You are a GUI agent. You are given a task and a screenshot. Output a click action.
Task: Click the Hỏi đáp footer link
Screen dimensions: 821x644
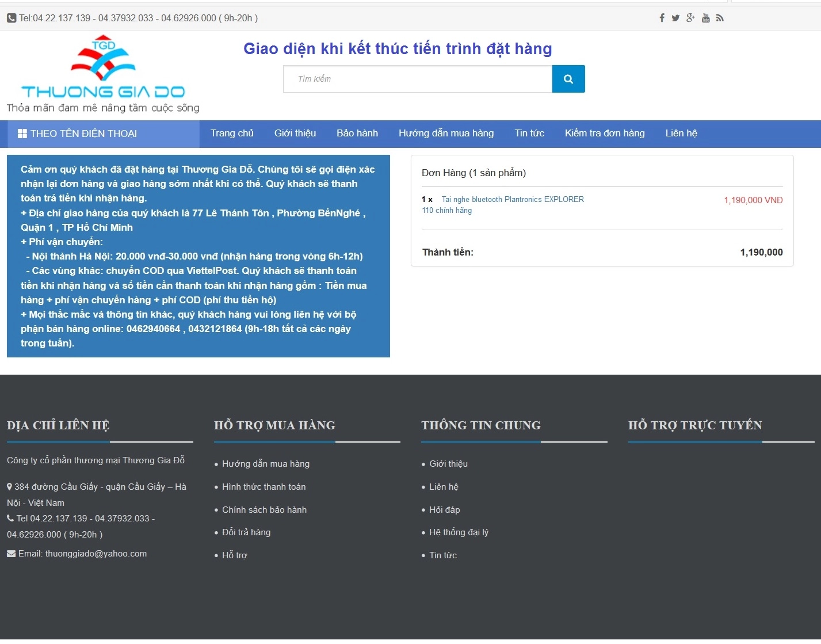click(444, 510)
